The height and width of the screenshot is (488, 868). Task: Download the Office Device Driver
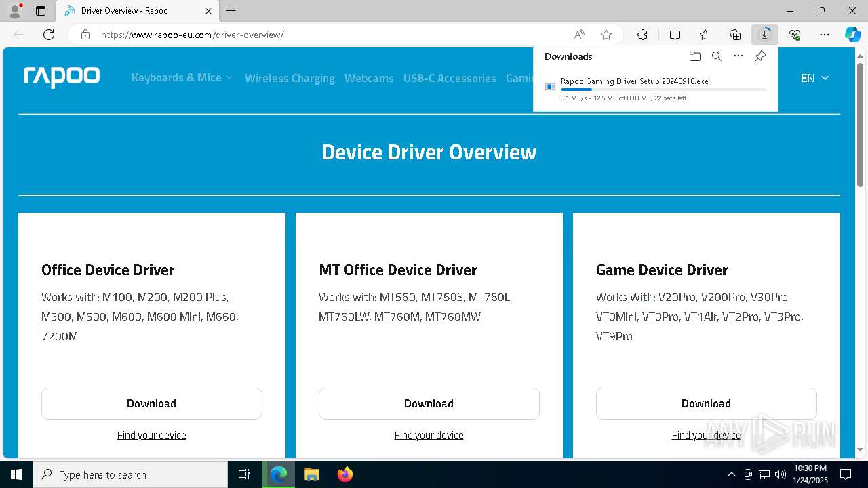(152, 403)
